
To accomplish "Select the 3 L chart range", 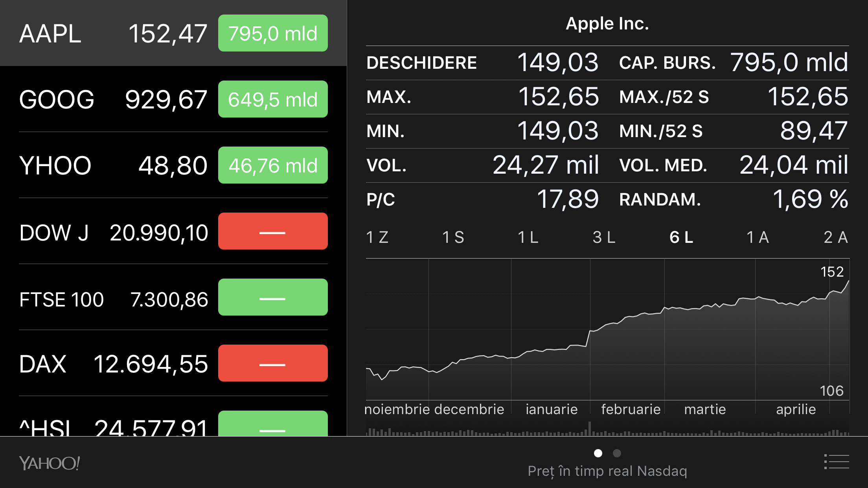I will point(604,237).
